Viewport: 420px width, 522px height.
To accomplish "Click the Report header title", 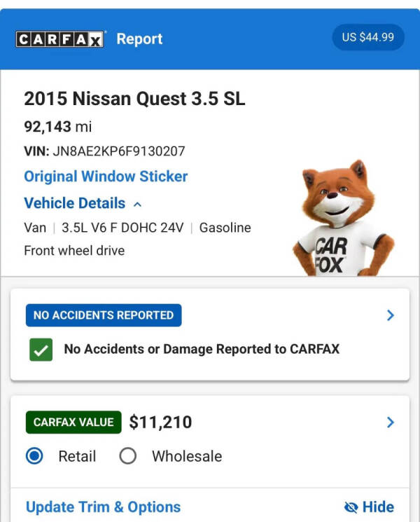I will [x=139, y=39].
